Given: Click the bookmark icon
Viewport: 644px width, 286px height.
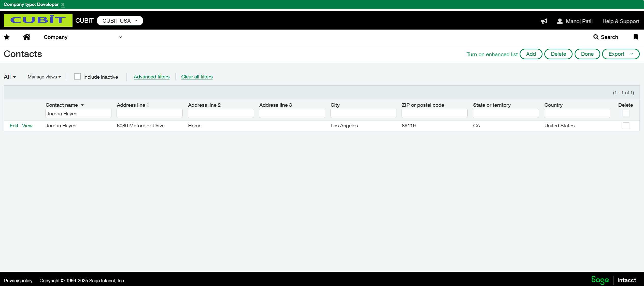Looking at the screenshot, I should [635, 37].
